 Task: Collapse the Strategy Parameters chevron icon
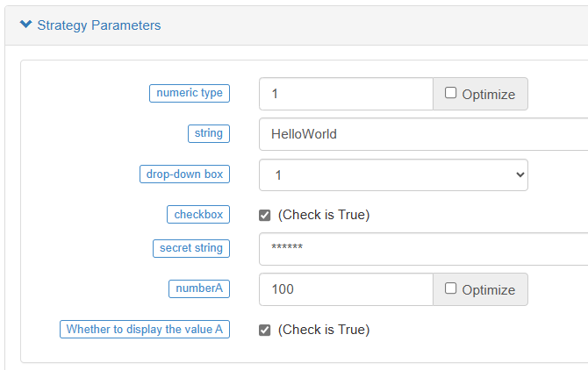[x=25, y=25]
